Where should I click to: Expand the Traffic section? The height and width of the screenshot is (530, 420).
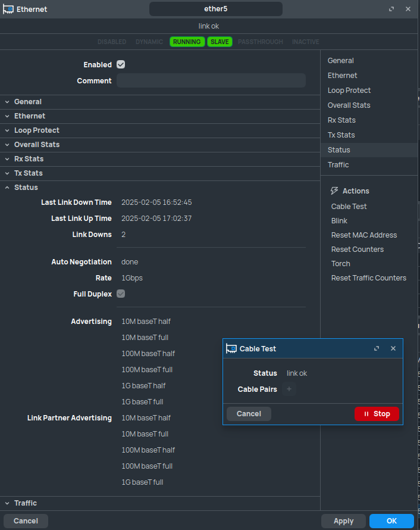click(x=26, y=503)
